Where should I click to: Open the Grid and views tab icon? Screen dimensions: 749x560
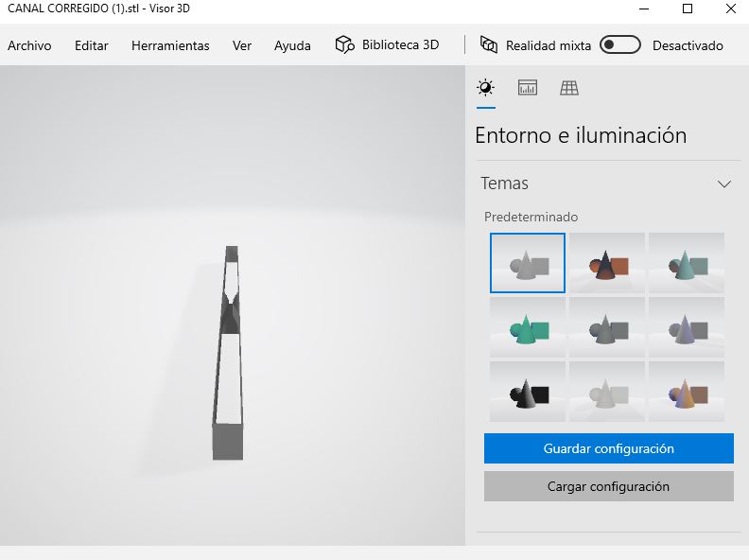coord(569,88)
